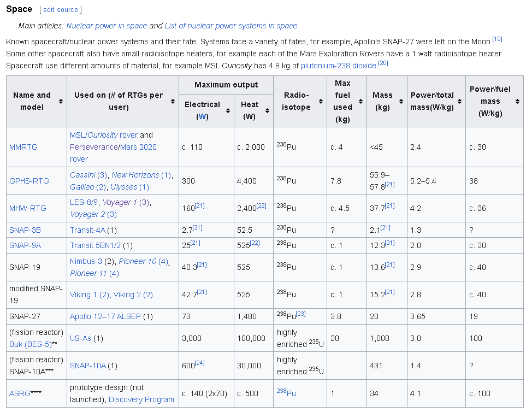Open Voyager 2 link
Image resolution: width=532 pixels, height=412 pixels.
click(x=93, y=215)
